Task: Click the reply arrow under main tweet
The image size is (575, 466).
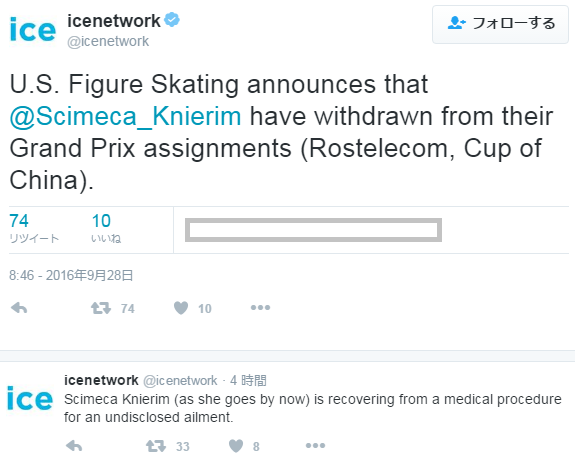Action: pyautogui.click(x=19, y=308)
